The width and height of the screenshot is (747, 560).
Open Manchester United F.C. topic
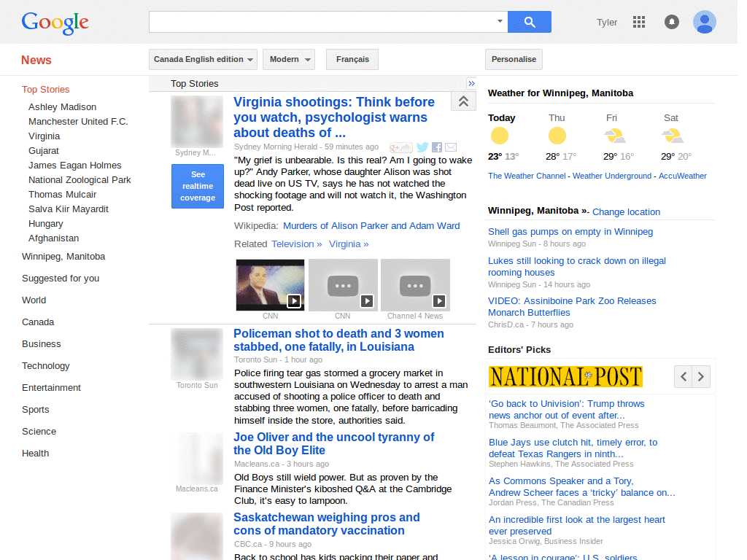point(78,122)
